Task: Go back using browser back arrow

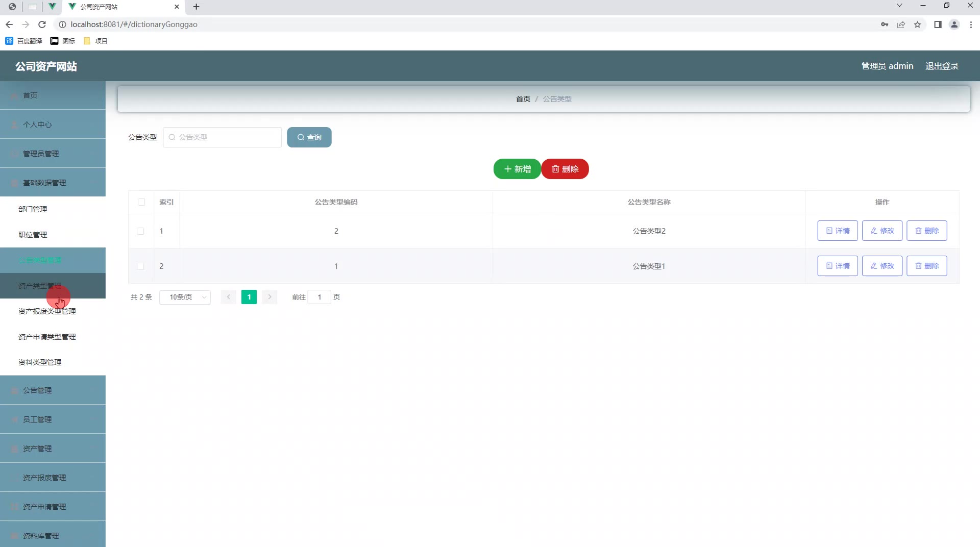Action: pyautogui.click(x=9, y=24)
